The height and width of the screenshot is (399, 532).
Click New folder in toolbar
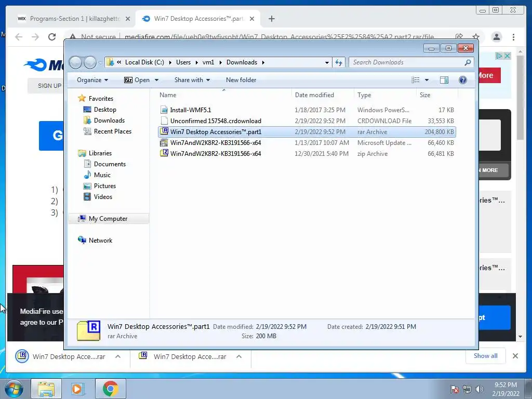pos(241,80)
